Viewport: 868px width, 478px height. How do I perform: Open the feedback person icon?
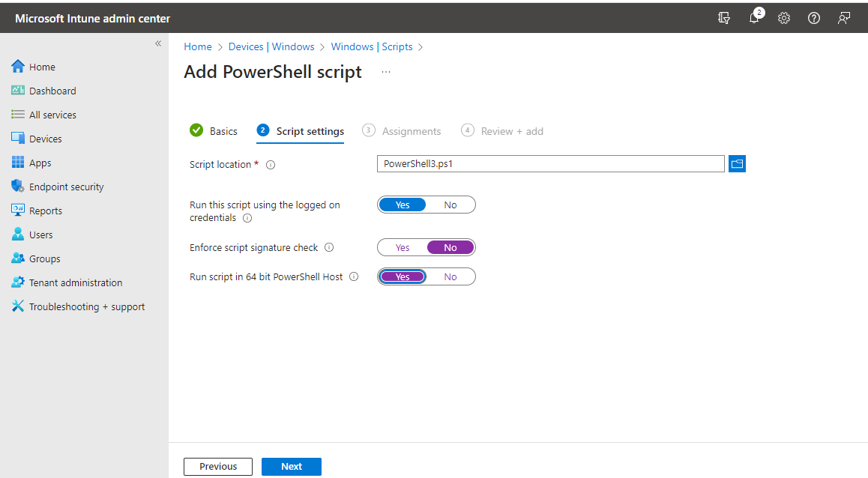point(844,18)
